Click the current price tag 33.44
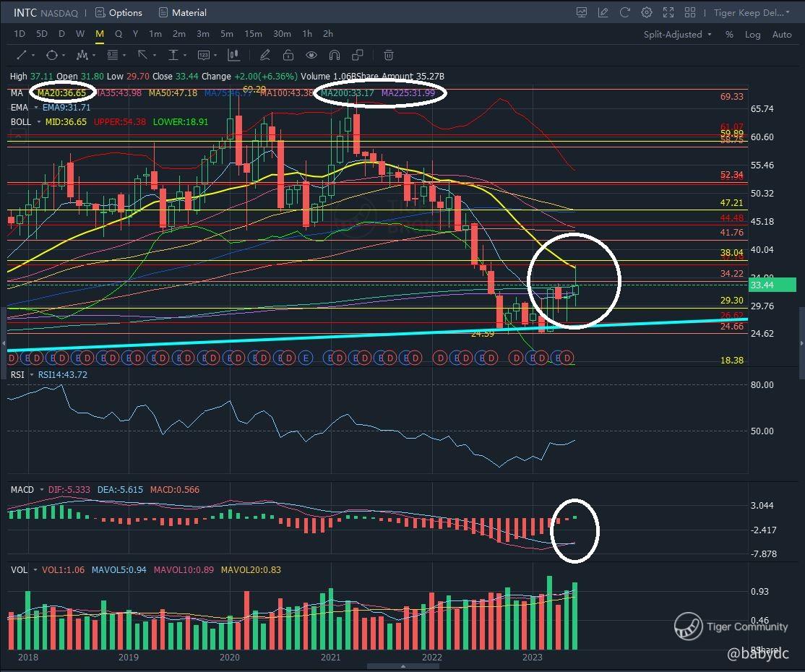Screen dimensions: 805x672 [772, 285]
